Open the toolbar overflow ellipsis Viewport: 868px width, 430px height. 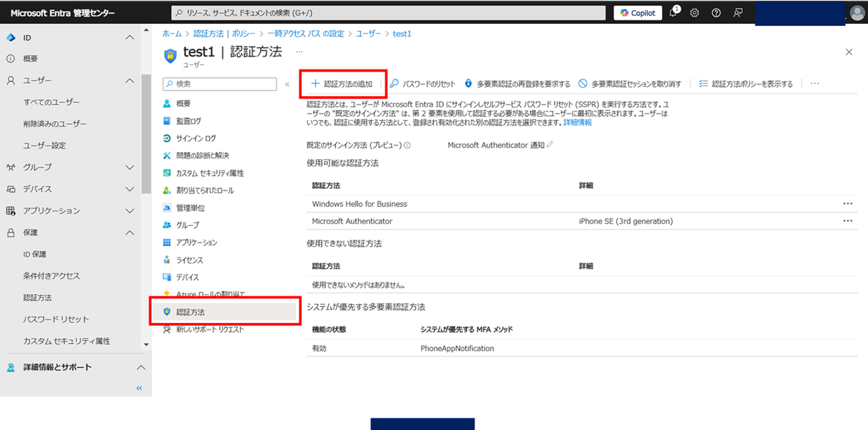(814, 84)
